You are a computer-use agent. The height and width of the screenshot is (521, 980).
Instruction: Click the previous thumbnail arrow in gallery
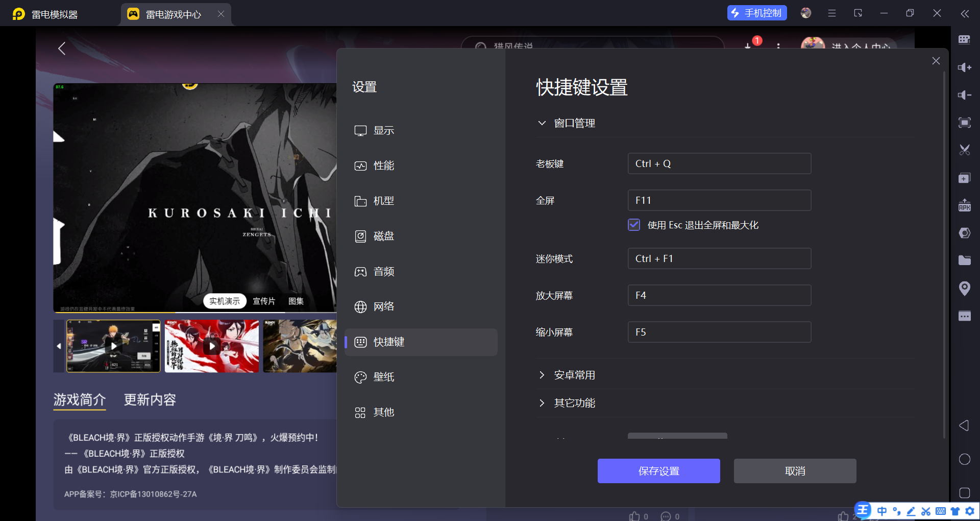click(x=59, y=346)
